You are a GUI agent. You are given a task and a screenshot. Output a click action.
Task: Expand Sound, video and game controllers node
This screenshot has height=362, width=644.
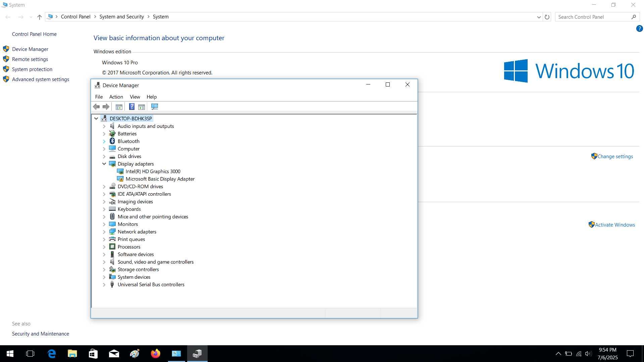pos(104,262)
